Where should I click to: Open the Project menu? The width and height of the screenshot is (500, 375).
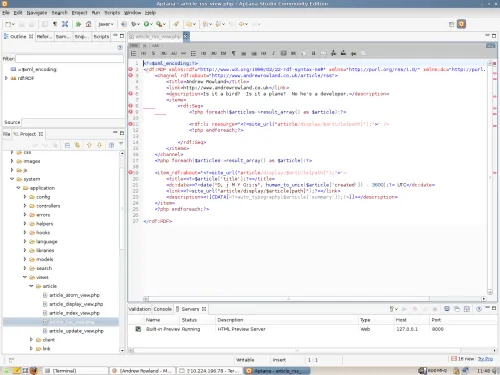(x=79, y=13)
